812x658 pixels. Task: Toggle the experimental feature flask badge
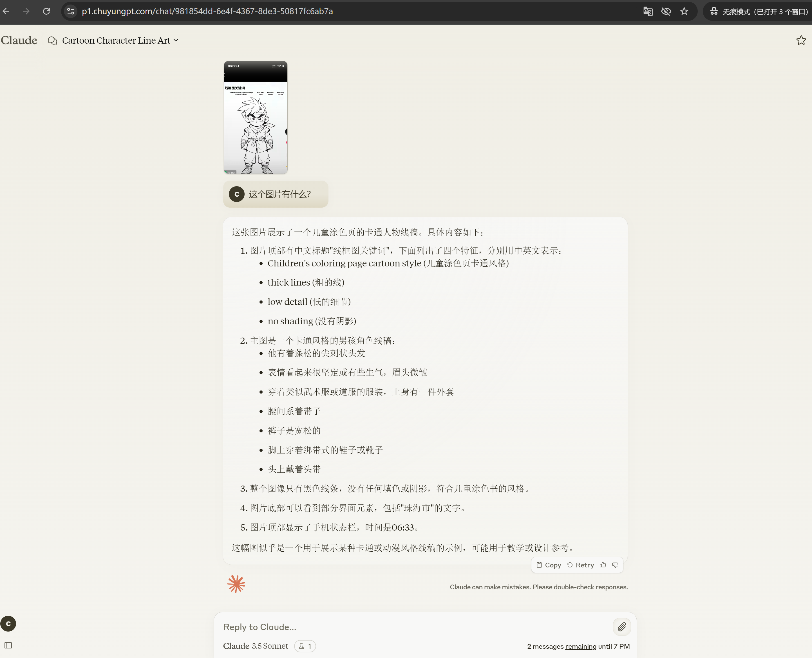point(305,646)
